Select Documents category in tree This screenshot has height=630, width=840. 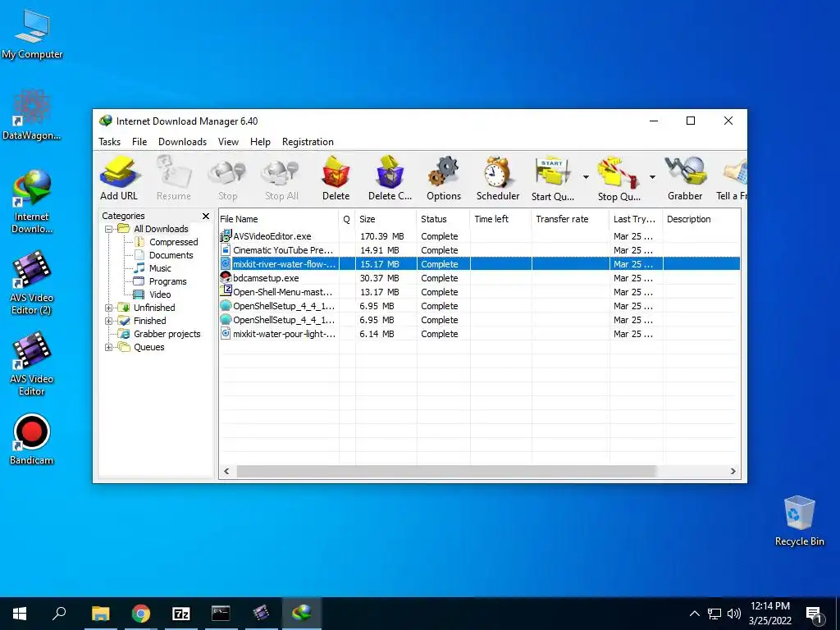pos(171,256)
